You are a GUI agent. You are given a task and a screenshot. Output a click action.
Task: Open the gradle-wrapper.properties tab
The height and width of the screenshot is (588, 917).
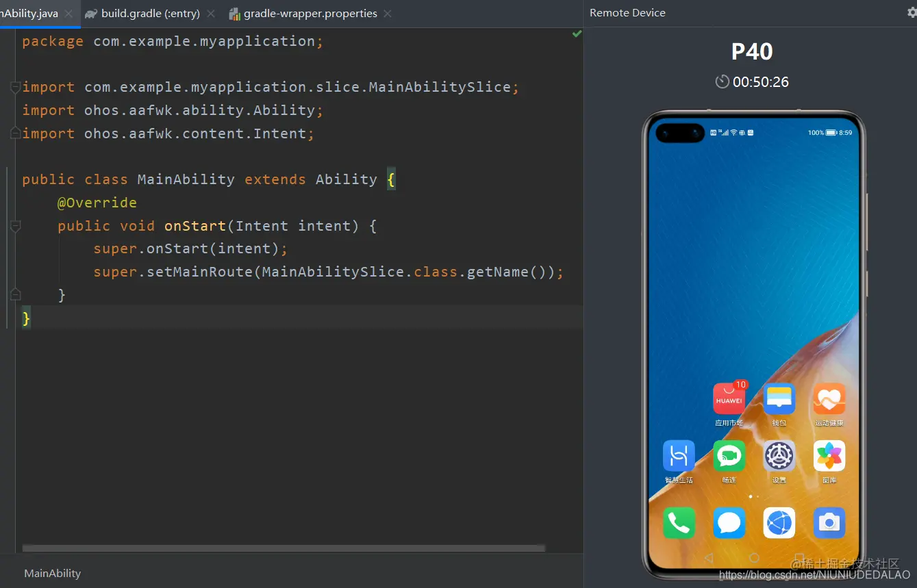click(x=310, y=14)
